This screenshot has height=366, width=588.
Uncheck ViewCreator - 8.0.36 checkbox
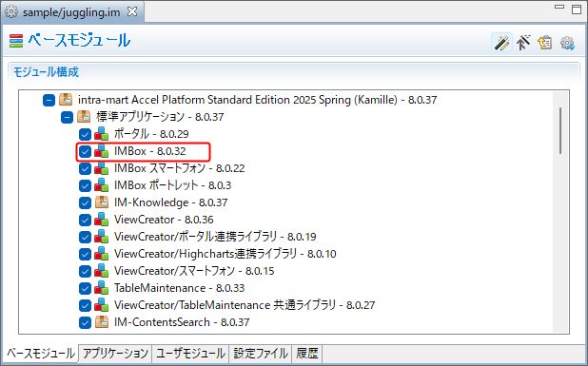[85, 220]
